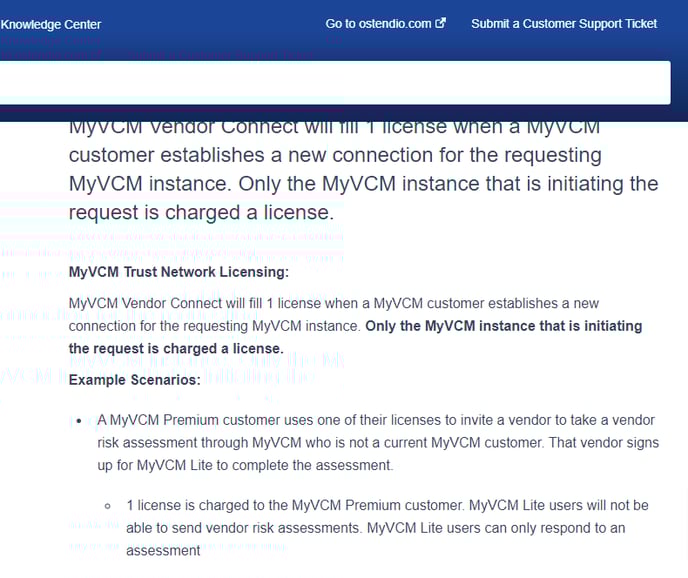Click text 'able to send vendor risk assessments'
Screen dimensions: 688x578
click(x=244, y=528)
